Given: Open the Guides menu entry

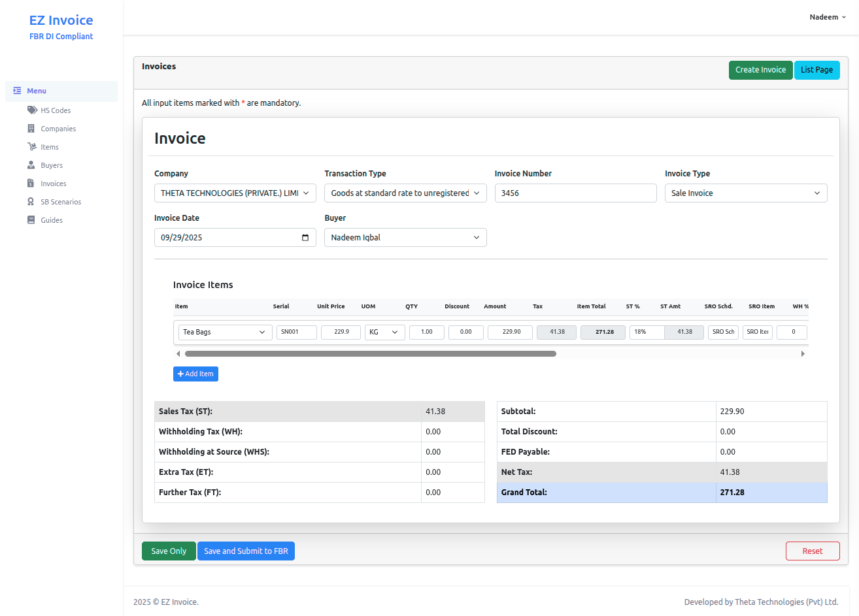Looking at the screenshot, I should pos(52,220).
